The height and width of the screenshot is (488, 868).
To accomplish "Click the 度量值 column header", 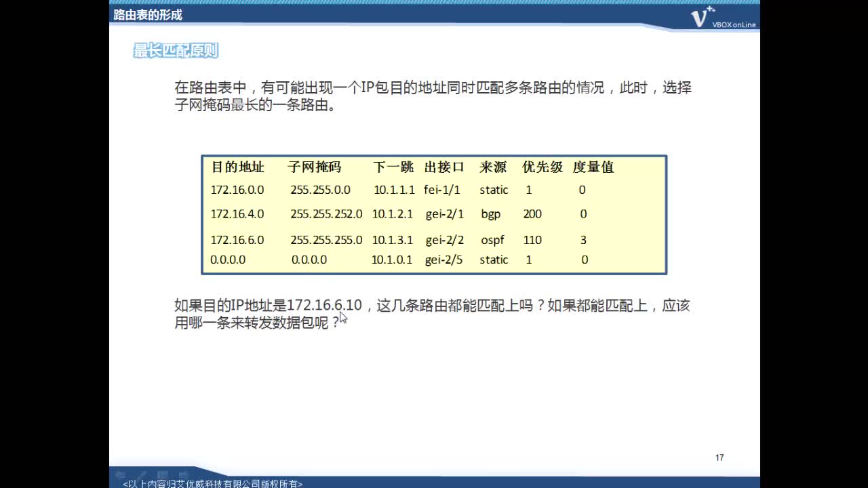I will pyautogui.click(x=593, y=167).
